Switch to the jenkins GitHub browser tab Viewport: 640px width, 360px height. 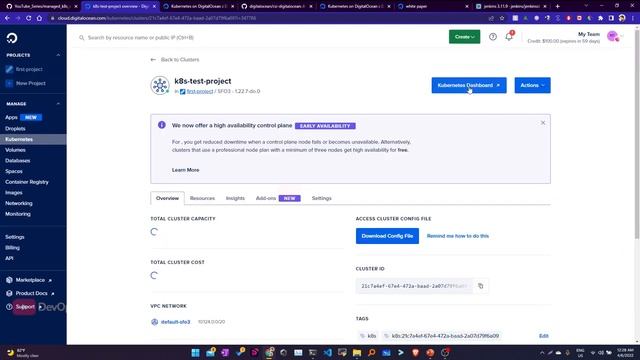pyautogui.click(x=511, y=6)
